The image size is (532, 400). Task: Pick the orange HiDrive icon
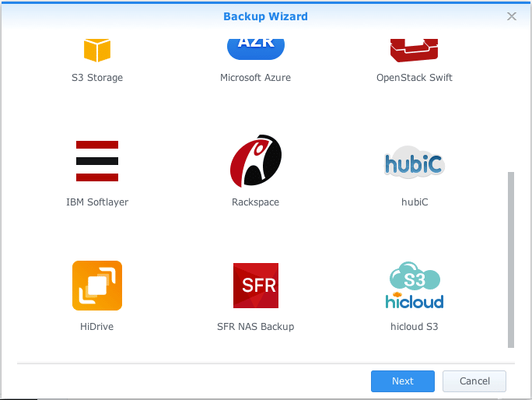point(97,286)
